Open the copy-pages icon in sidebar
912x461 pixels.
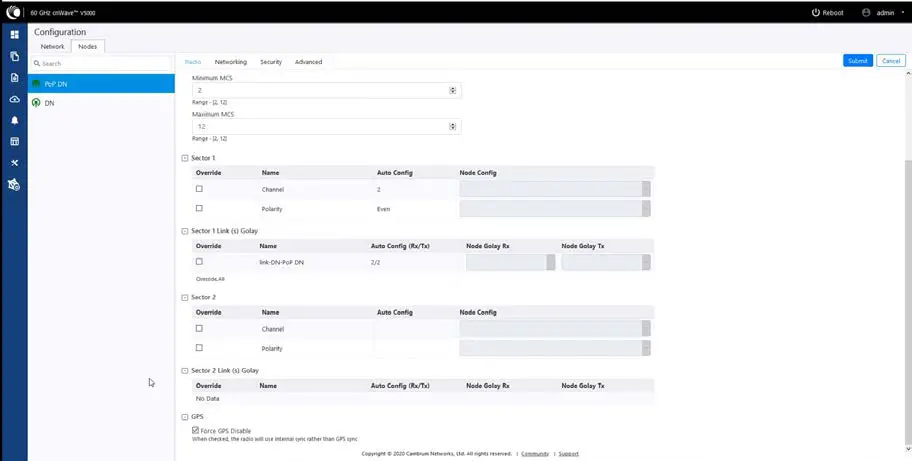15,56
